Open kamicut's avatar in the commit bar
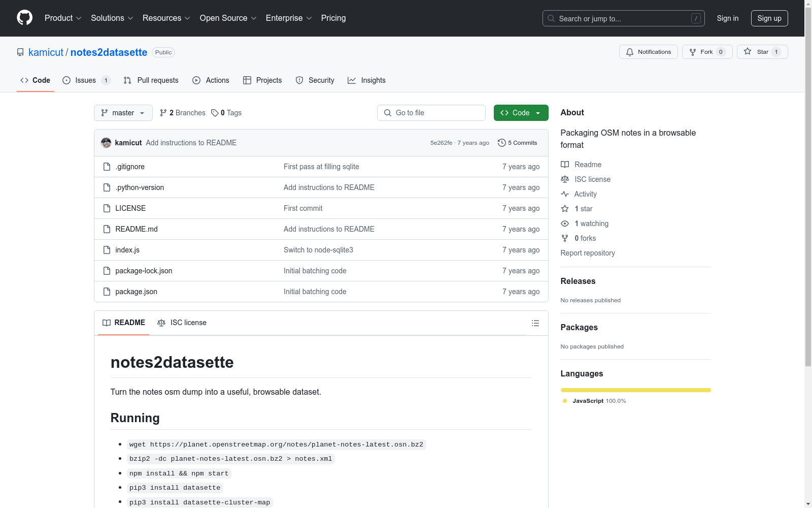The height and width of the screenshot is (508, 812). pos(106,143)
